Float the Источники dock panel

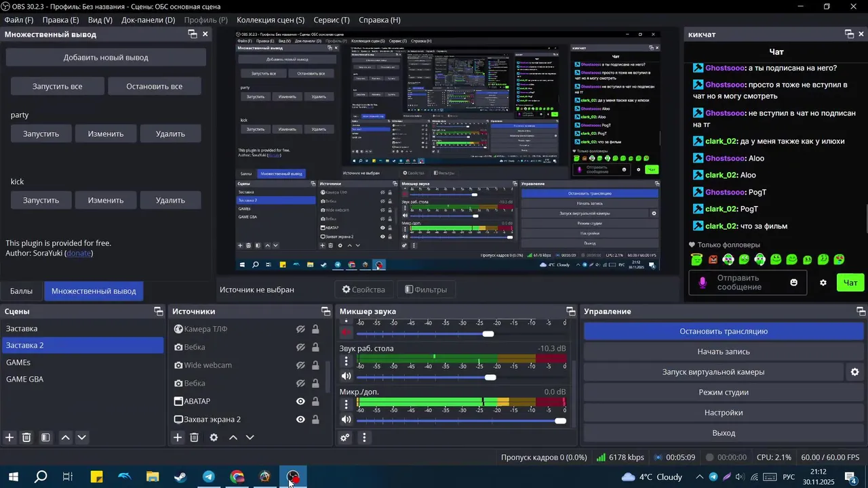point(325,312)
